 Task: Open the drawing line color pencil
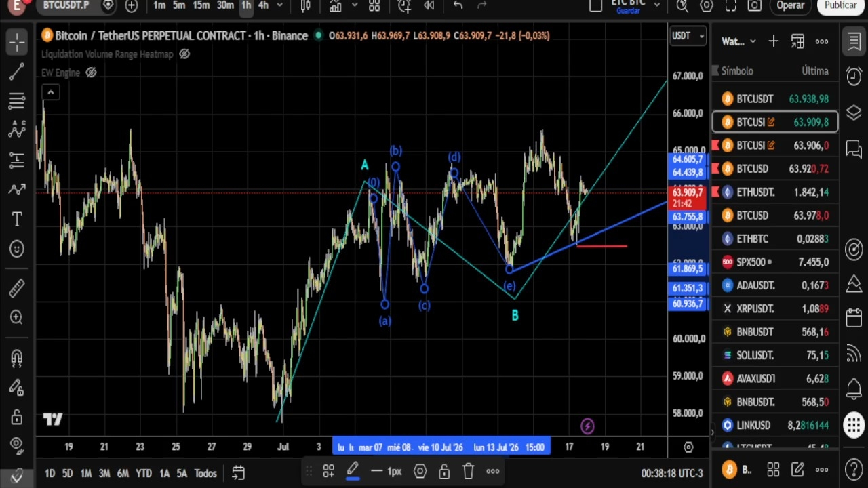coord(353,471)
